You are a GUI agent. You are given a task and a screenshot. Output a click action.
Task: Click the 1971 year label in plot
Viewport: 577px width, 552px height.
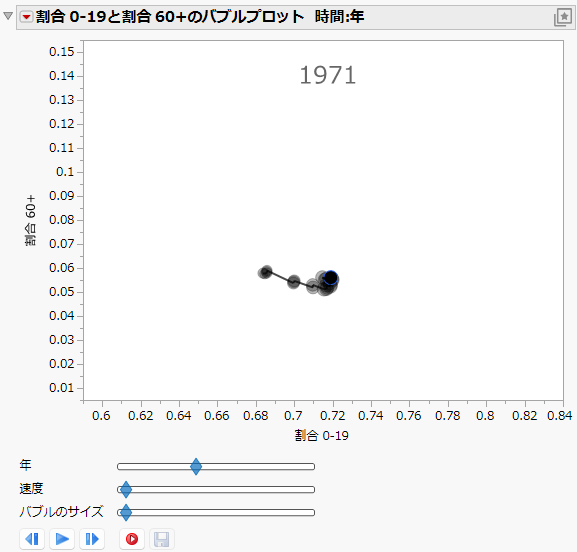328,75
